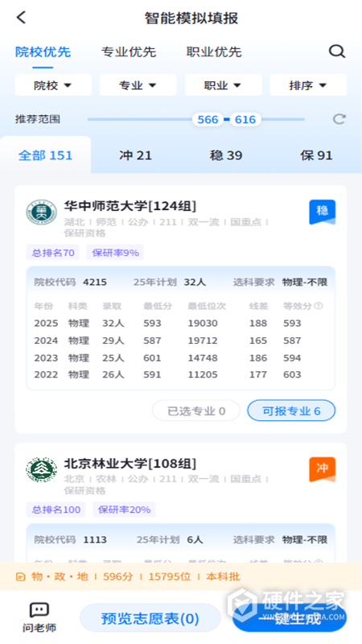
Task: Tap the blue 稳 badge on 华中师范大学
Action: pos(323,212)
